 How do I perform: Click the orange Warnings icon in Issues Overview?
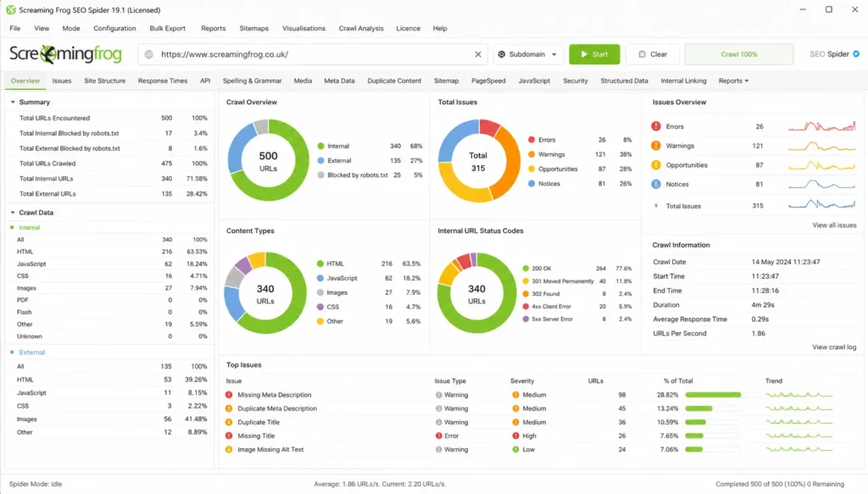click(x=656, y=146)
